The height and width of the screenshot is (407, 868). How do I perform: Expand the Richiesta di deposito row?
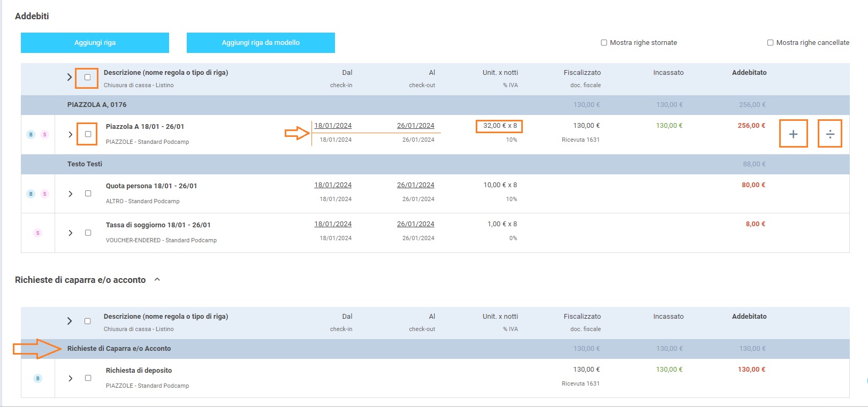click(70, 379)
